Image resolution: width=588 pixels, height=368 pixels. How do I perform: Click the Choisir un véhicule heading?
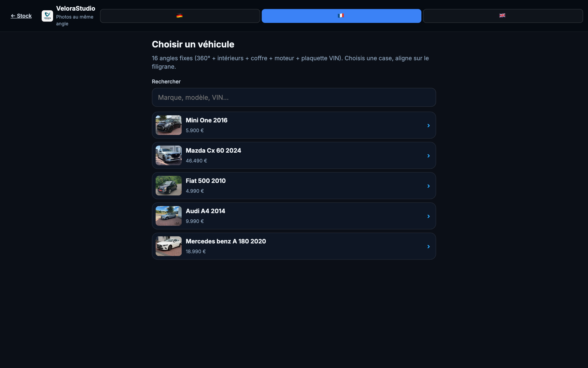tap(193, 44)
